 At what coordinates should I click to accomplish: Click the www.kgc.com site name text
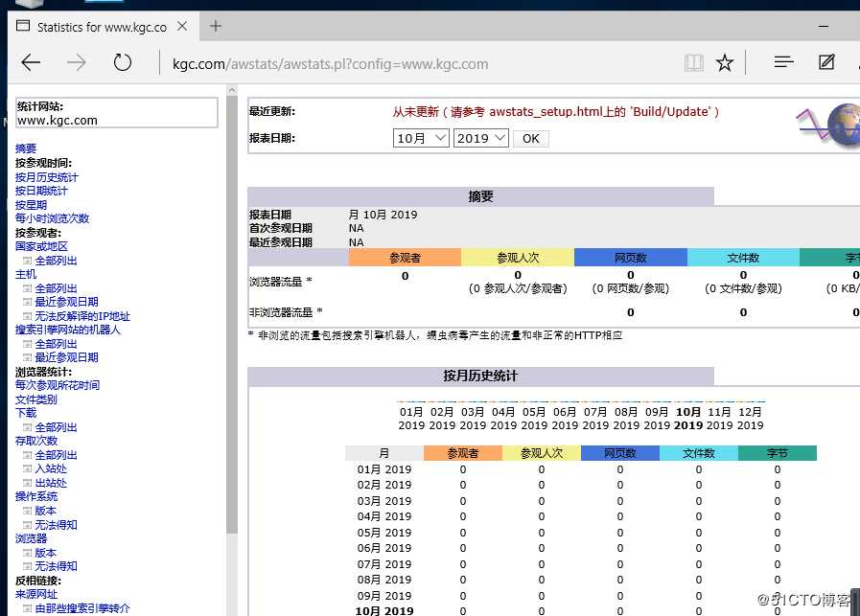click(57, 121)
